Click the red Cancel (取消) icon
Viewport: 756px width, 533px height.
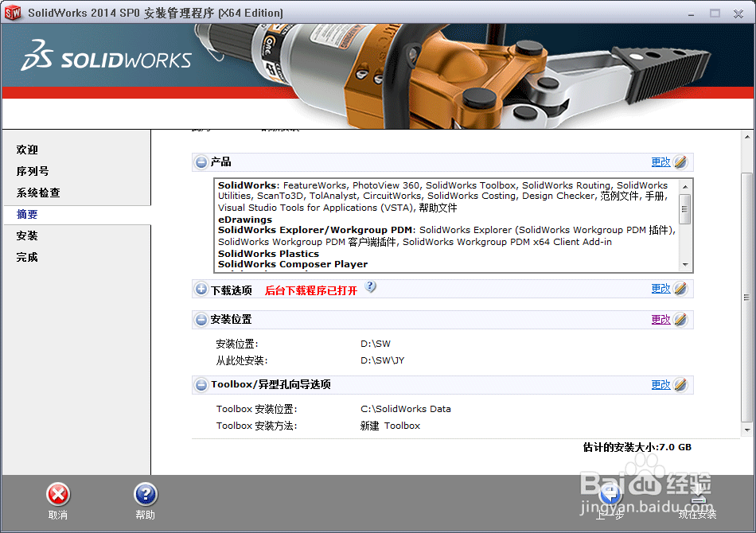(57, 493)
